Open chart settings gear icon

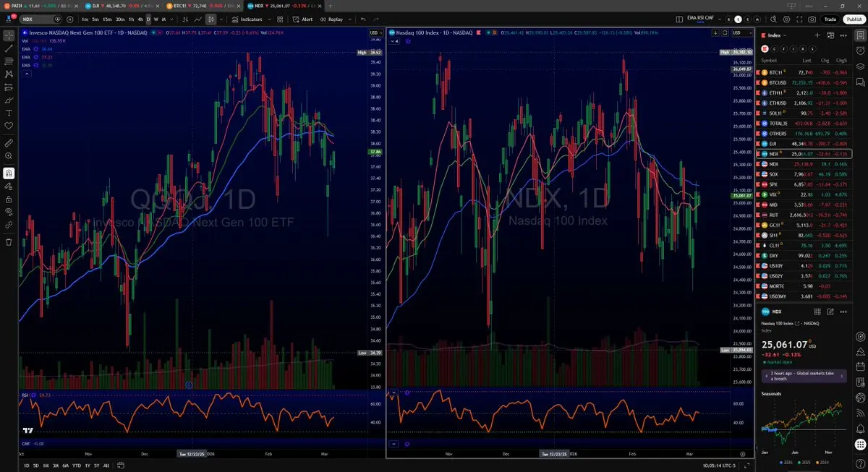786,20
